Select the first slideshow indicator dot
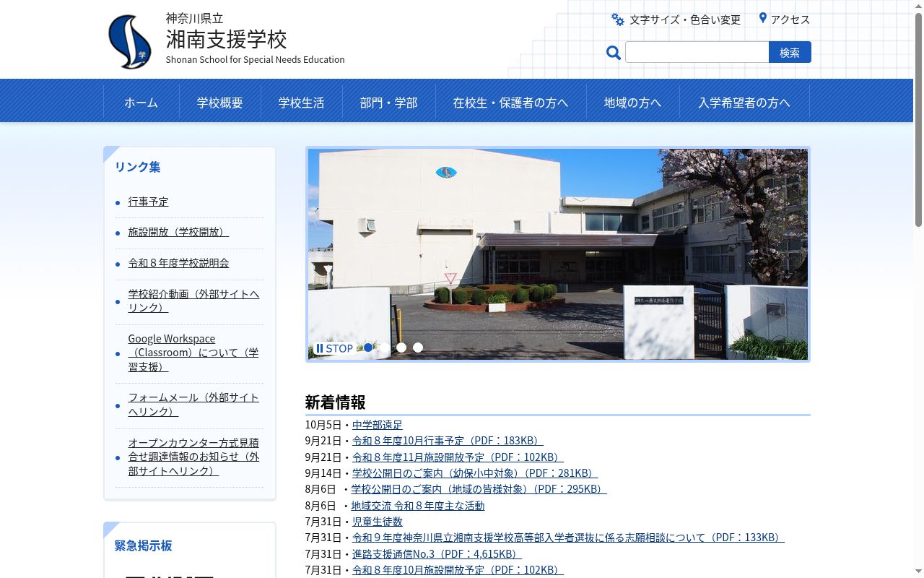Screen dimensions: 924x578 click(368, 348)
